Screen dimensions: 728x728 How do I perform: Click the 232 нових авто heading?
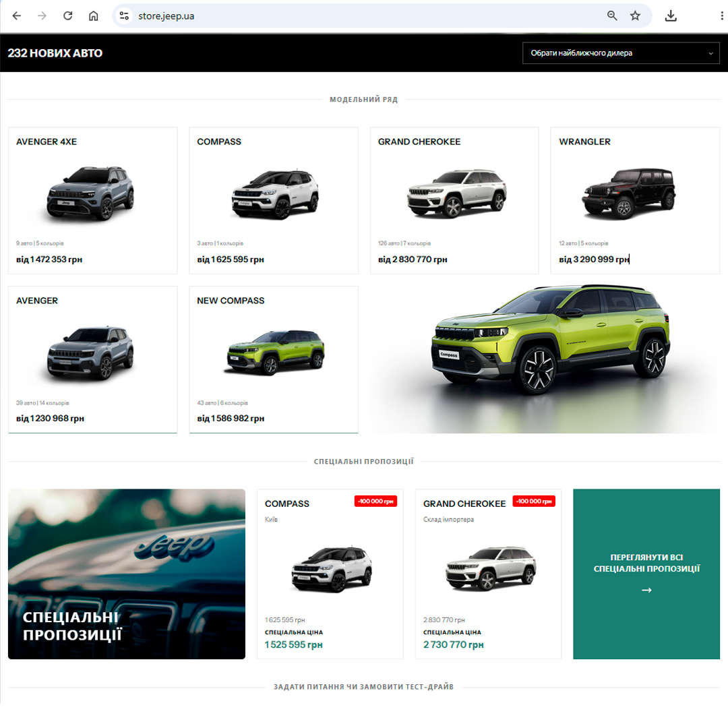pyautogui.click(x=55, y=53)
